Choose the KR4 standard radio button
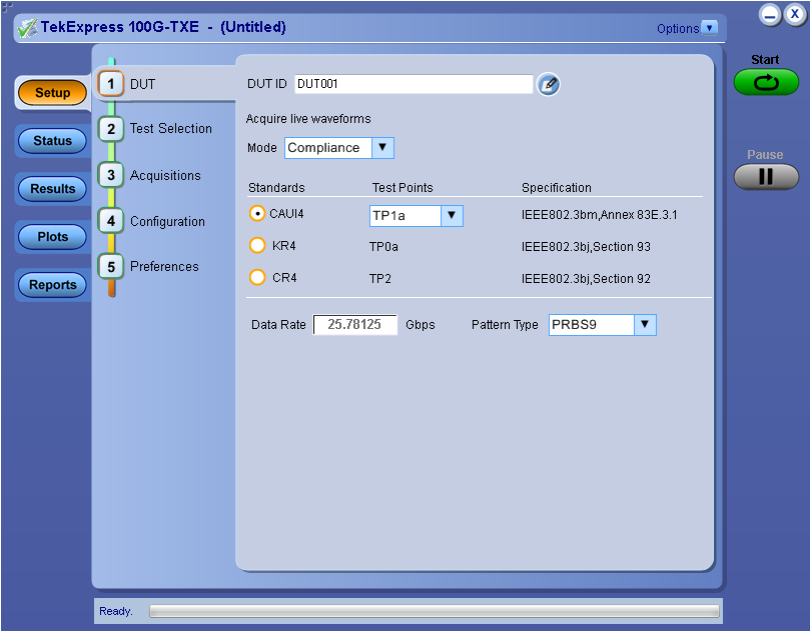This screenshot has width=810, height=631. (257, 246)
